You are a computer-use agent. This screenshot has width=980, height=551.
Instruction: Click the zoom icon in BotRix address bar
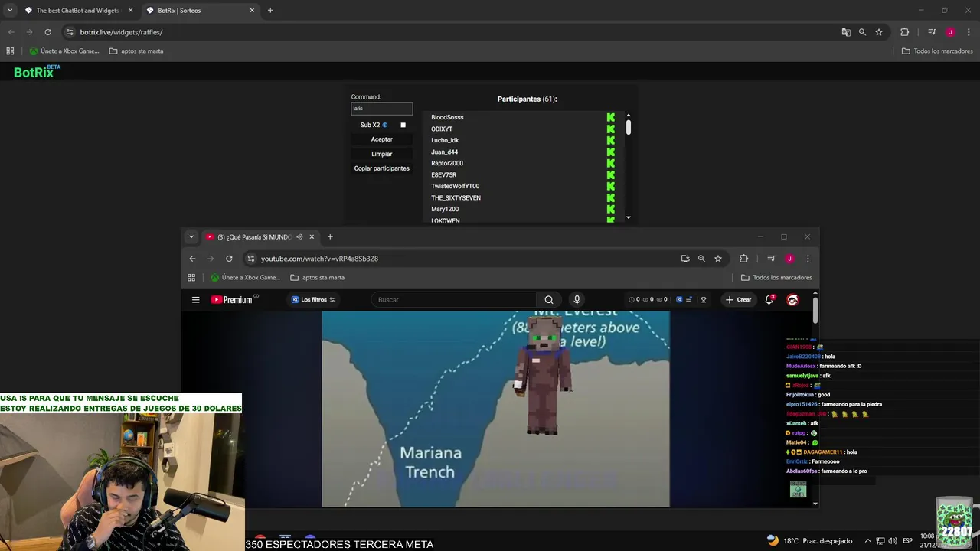pyautogui.click(x=862, y=32)
